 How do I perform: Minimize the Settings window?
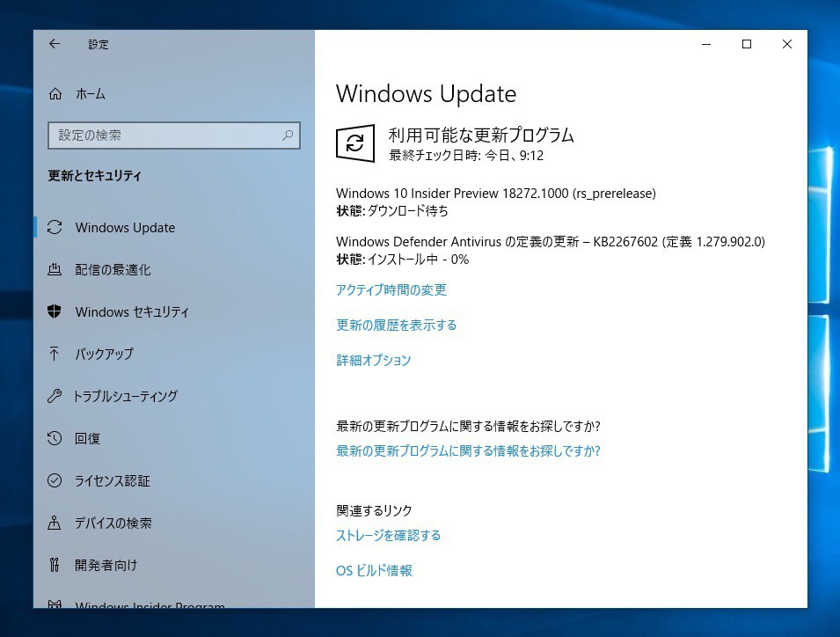click(x=706, y=45)
